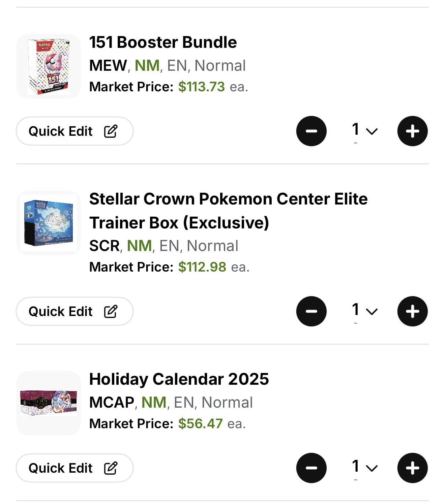Open quantity dropdown for Stellar Crown box
Screen dimensions: 445x504
coord(364,311)
